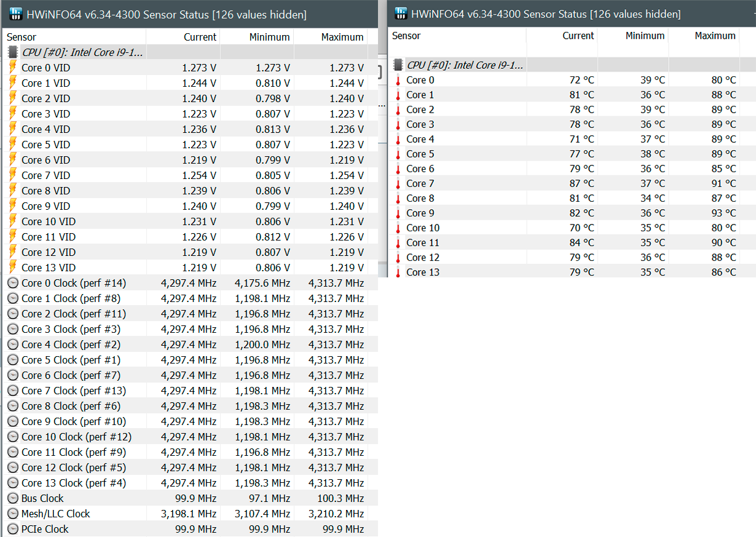The width and height of the screenshot is (756, 537).
Task: Click the clock icon for Core 12 Clock
Action: pos(13,467)
